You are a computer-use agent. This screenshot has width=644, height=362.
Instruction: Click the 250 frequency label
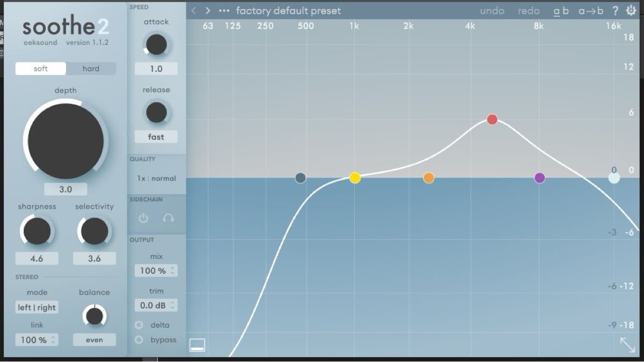click(x=266, y=26)
